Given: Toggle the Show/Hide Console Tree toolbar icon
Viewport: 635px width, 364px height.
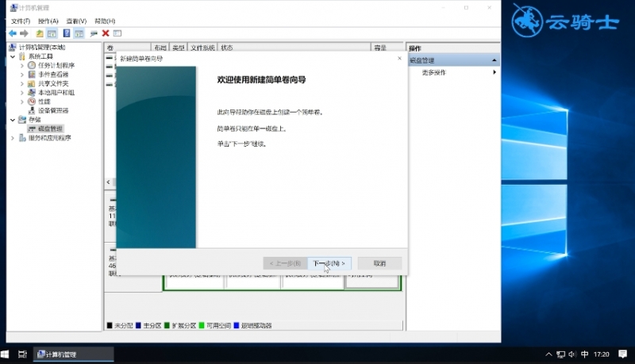Looking at the screenshot, I should coord(52,33).
